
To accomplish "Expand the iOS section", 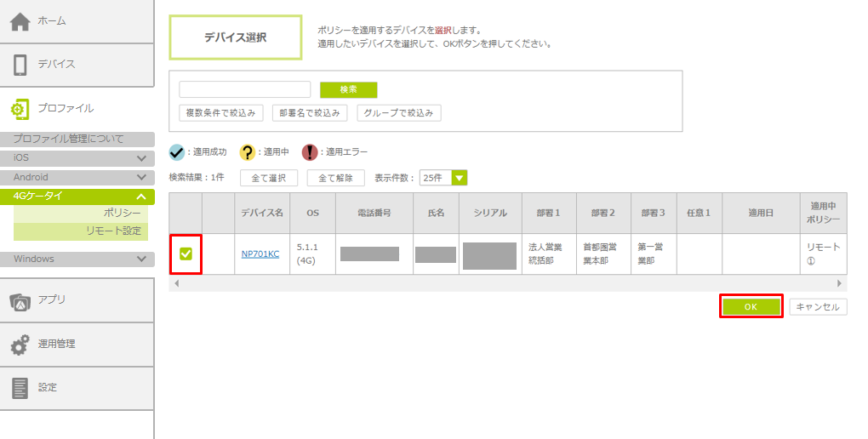I will click(141, 158).
